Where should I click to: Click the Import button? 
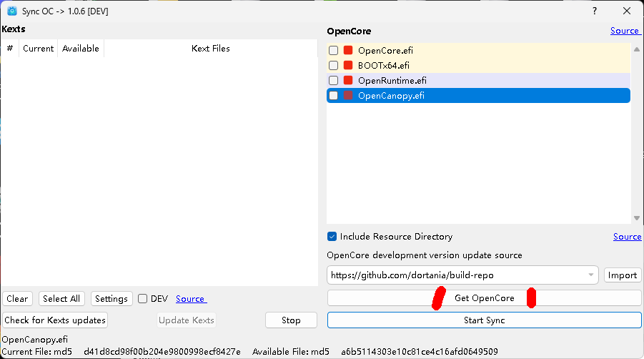coord(623,275)
